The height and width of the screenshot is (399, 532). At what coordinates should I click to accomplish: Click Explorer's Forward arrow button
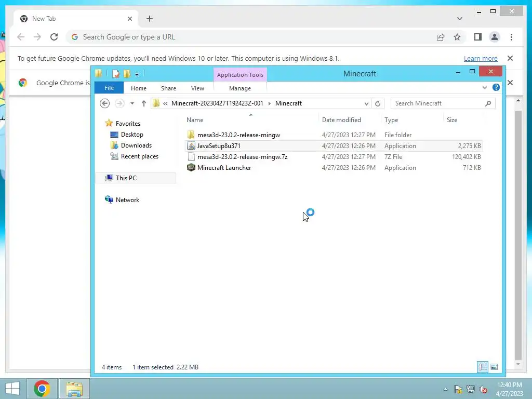point(119,103)
